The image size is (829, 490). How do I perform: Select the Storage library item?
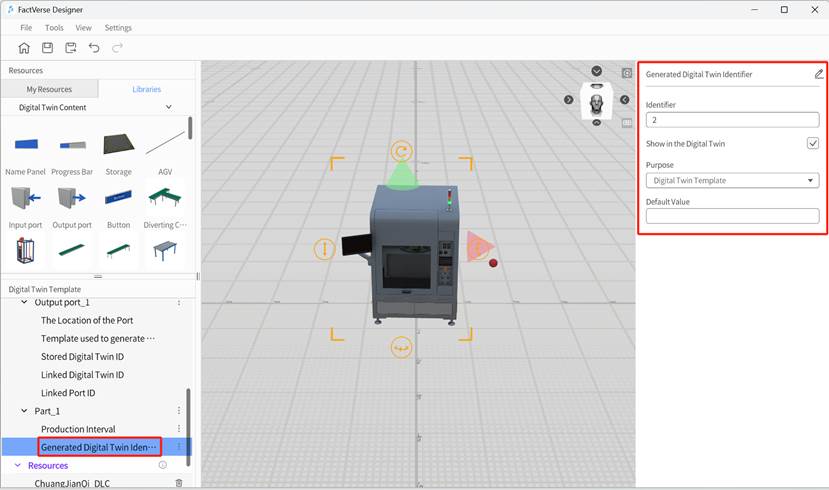pos(118,151)
